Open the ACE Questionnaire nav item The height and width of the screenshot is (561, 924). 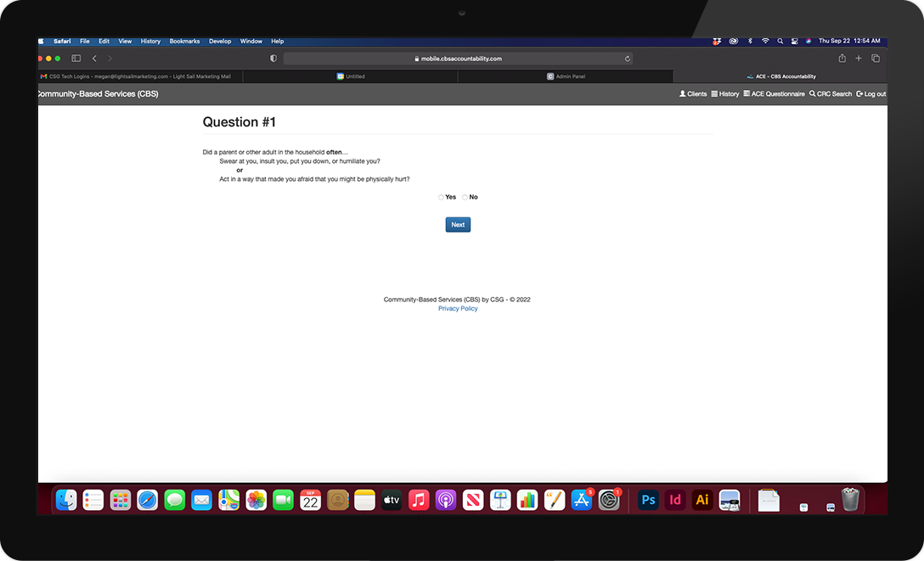[x=774, y=94]
